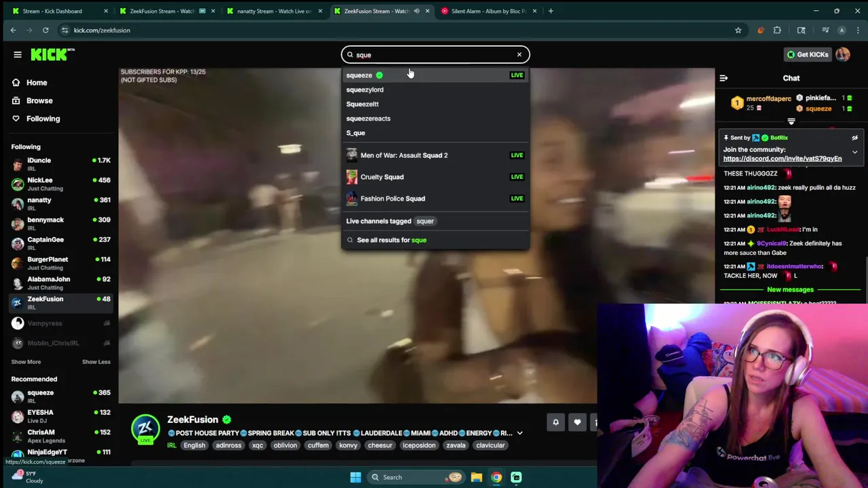Open recommended channel EYESHA
868x488 pixels.
[x=60, y=415]
